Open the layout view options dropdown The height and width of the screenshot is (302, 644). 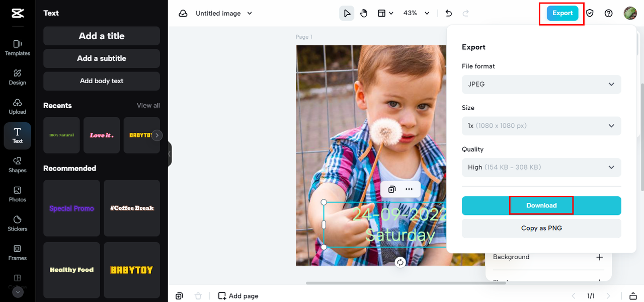386,14
